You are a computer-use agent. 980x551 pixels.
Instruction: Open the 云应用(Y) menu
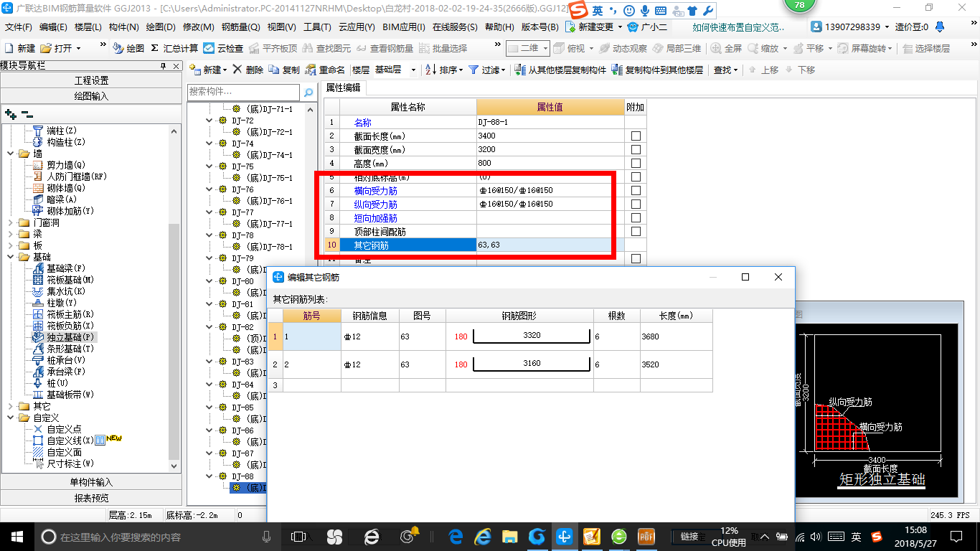(357, 27)
